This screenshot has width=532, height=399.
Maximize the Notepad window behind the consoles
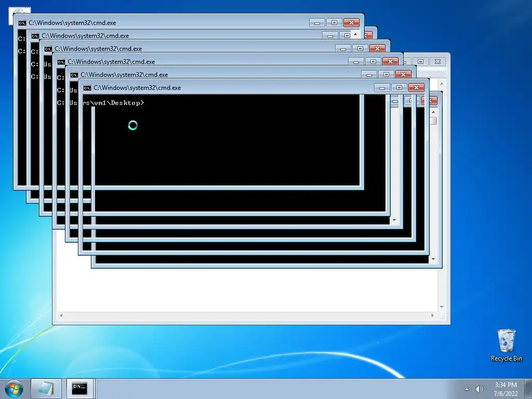(x=421, y=61)
